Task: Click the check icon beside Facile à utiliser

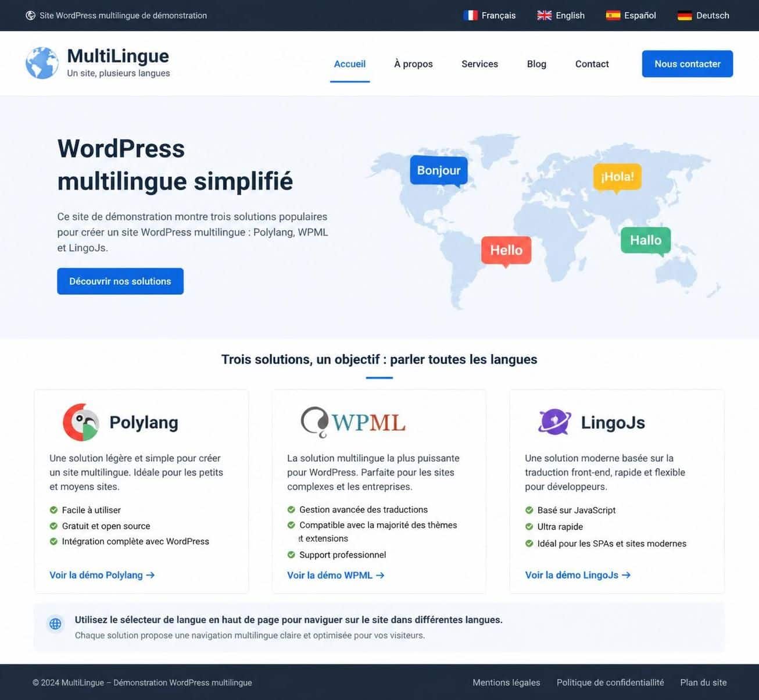Action: pyautogui.click(x=53, y=510)
